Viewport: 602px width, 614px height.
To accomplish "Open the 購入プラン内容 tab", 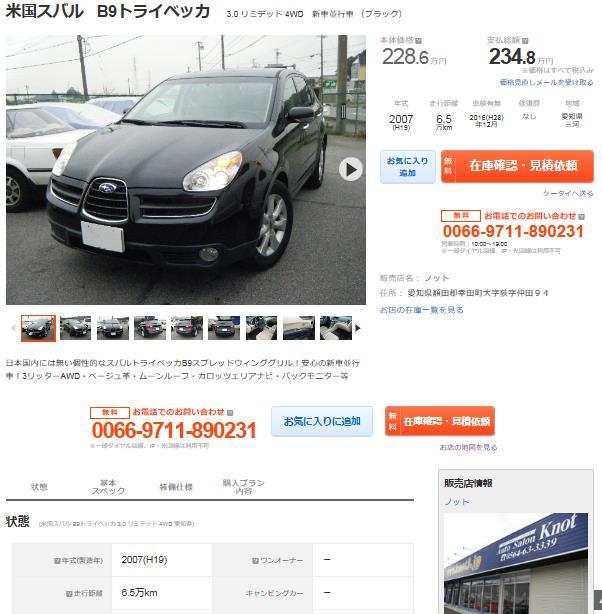I will click(243, 487).
